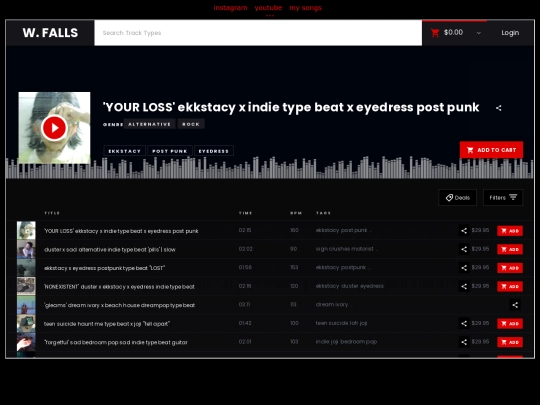The height and width of the screenshot is (405, 540).
Task: Add duster x sad alternative beat to cart
Action: 510,249
